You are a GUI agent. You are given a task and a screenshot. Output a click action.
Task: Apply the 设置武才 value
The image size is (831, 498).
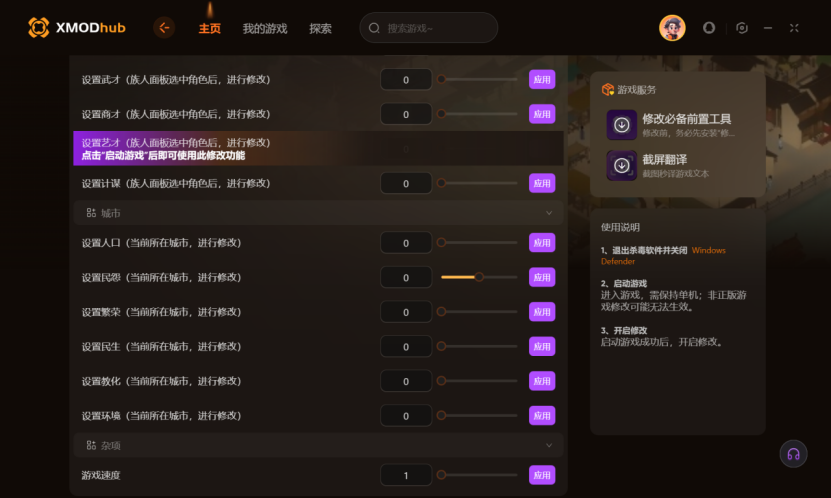click(x=542, y=79)
